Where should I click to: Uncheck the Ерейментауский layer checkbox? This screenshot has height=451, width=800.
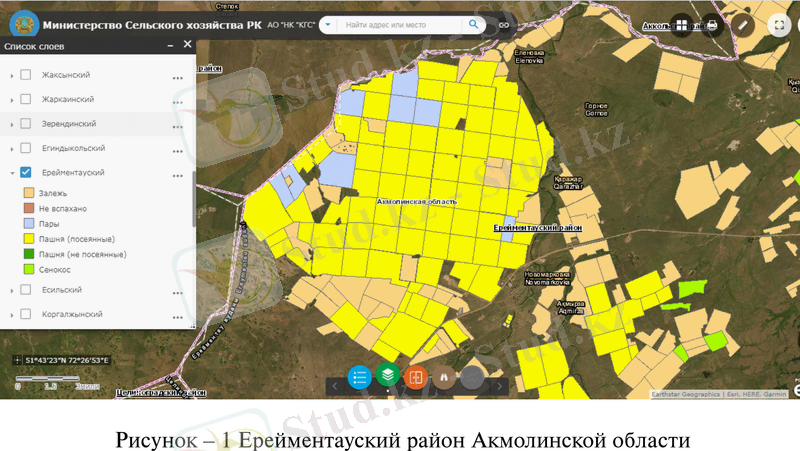26,172
